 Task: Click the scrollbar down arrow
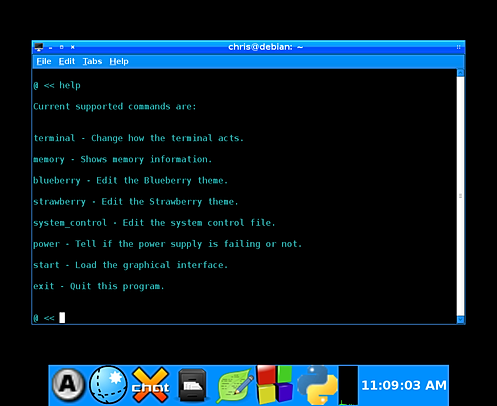461,320
